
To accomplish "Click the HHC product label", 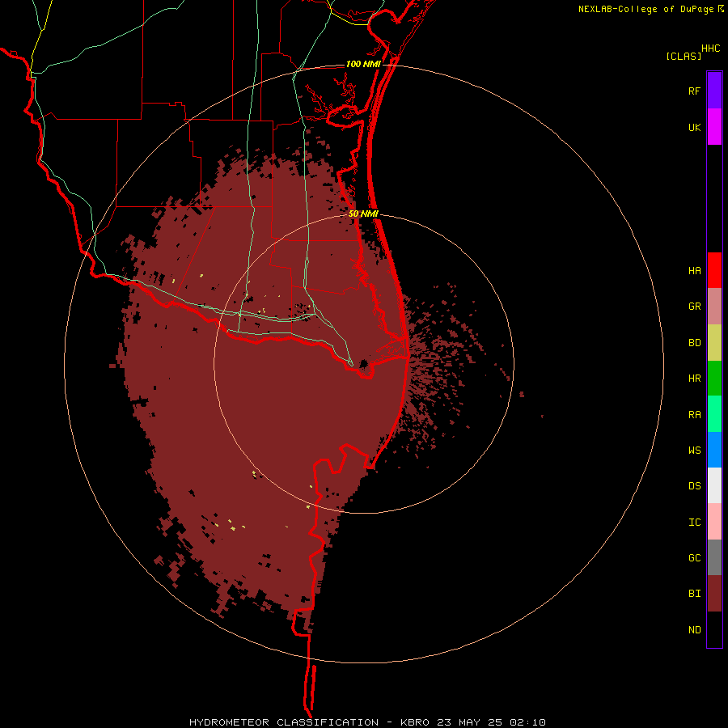I will [710, 49].
